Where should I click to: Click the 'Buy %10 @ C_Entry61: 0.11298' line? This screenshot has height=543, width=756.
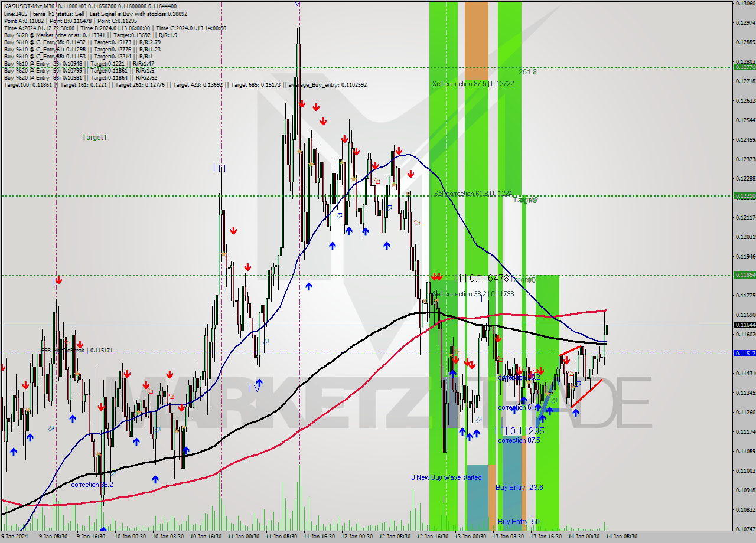coord(82,49)
